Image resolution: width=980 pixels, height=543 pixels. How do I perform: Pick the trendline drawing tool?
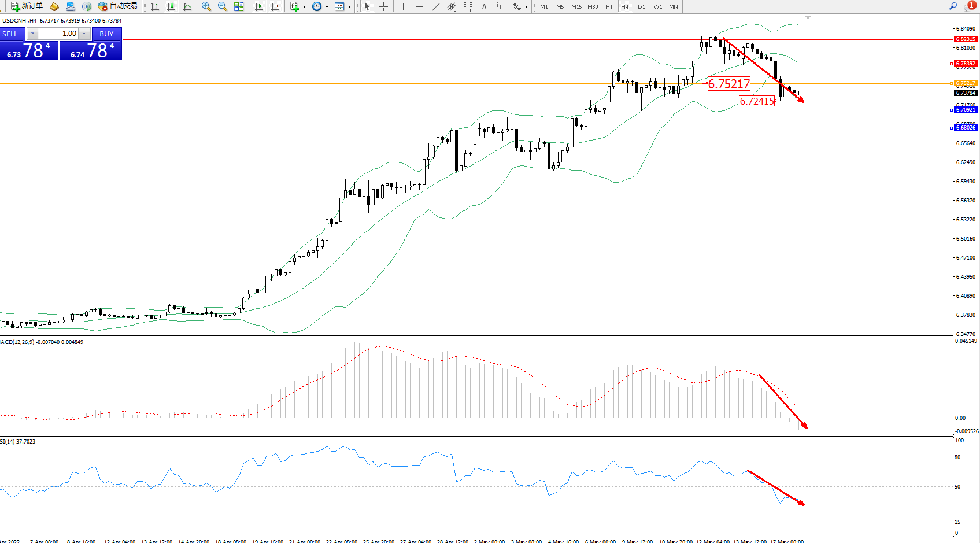click(435, 6)
